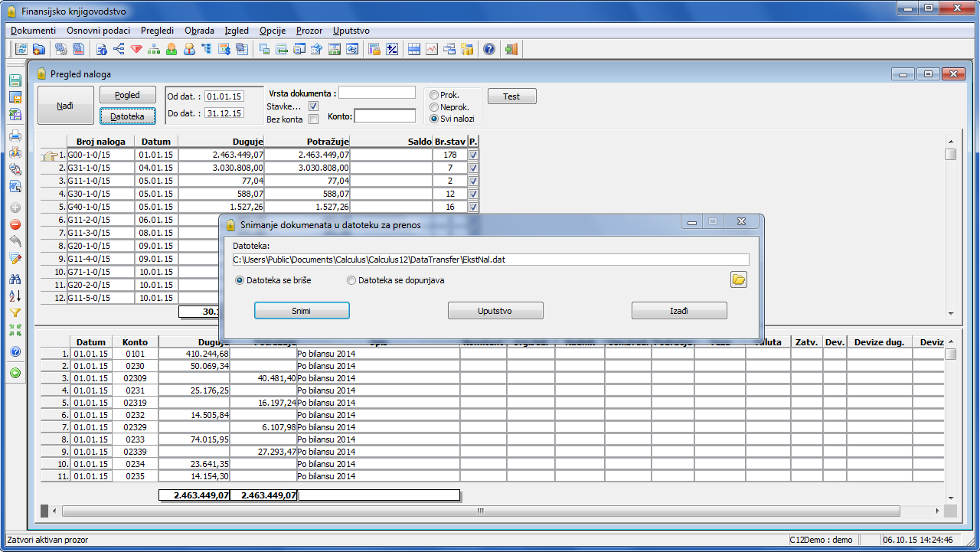
Task: Select the 'Neprok.' radio button
Action: click(434, 107)
